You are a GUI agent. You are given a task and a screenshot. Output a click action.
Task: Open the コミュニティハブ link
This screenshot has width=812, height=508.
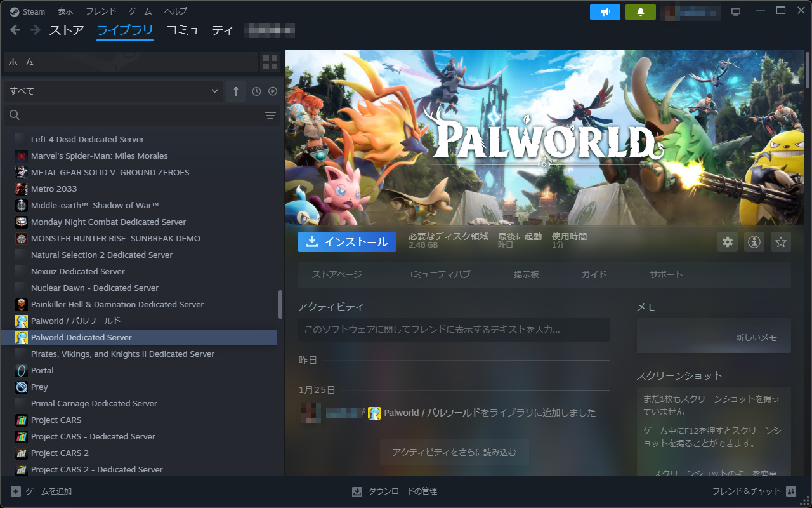(x=438, y=274)
